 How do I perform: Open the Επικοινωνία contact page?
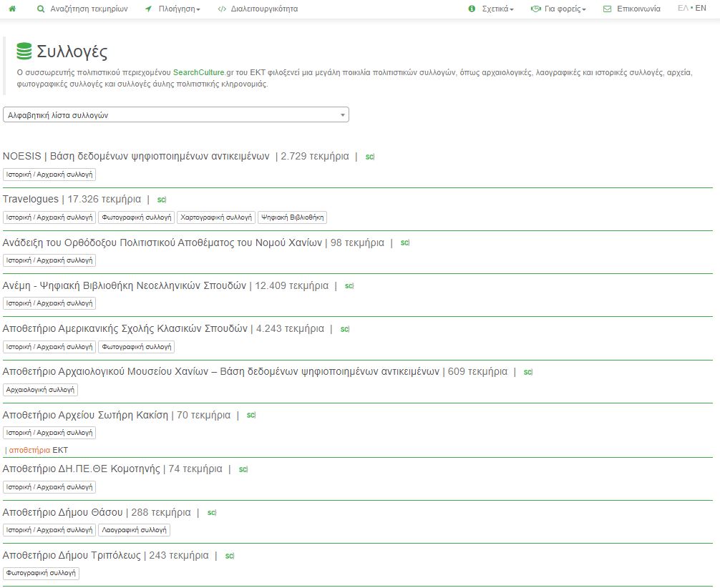(631, 9)
